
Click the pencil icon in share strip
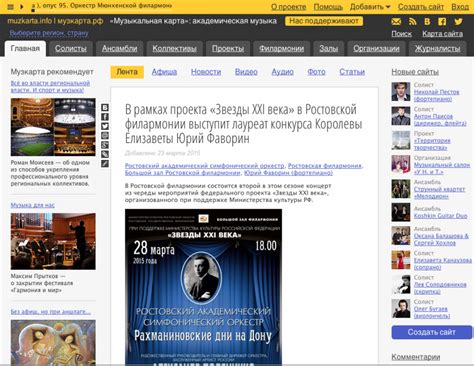[x=105, y=163]
